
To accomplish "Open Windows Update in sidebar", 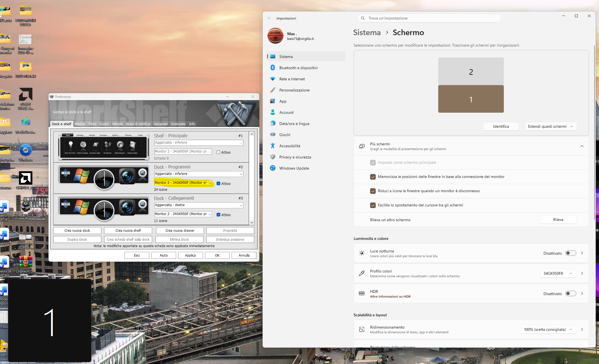I will [306, 168].
